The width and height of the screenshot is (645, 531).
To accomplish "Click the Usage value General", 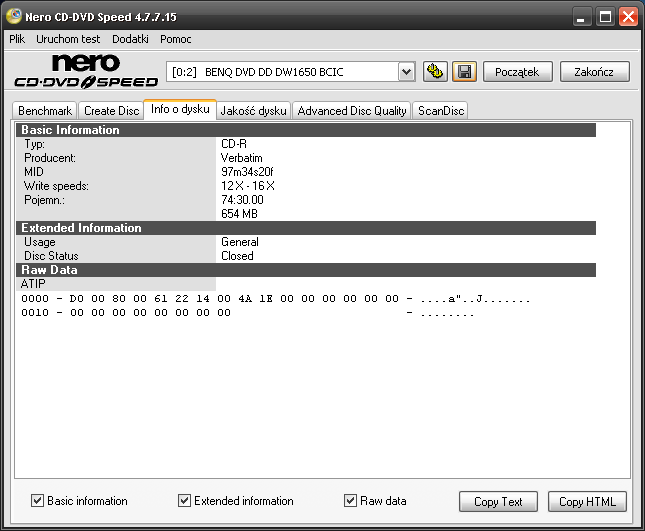I will 240,242.
